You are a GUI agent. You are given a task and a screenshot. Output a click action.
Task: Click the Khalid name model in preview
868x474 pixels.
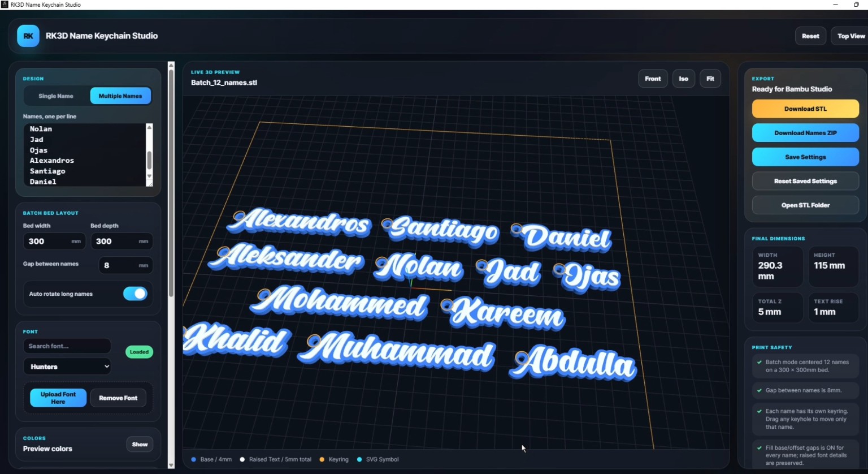pos(236,339)
